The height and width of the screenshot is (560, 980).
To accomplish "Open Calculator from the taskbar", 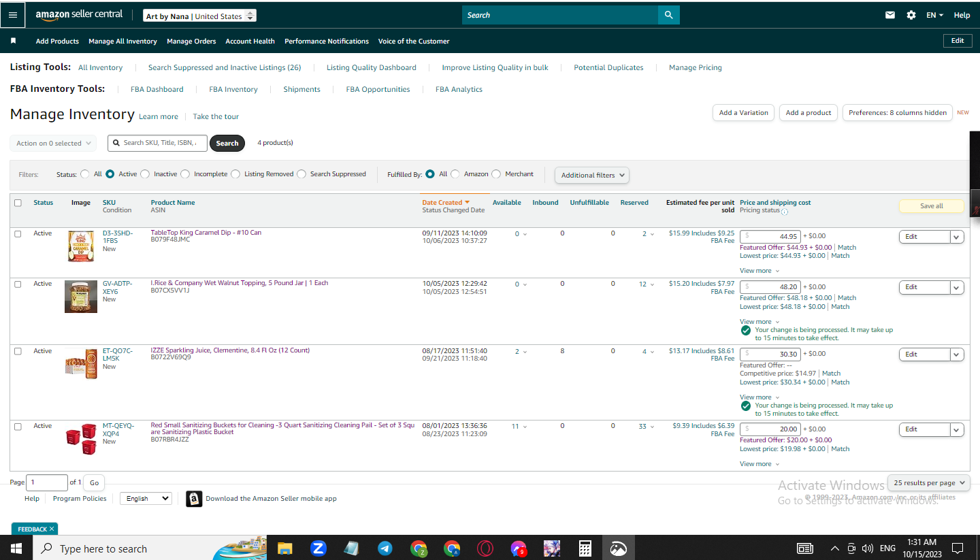I will click(x=585, y=548).
